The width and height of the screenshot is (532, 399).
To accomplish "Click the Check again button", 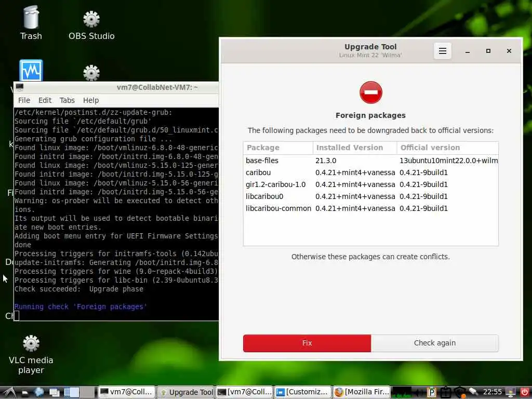I will click(435, 343).
